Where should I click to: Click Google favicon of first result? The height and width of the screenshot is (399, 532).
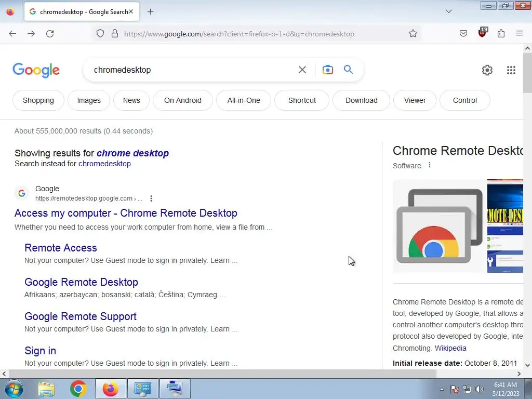(22, 193)
